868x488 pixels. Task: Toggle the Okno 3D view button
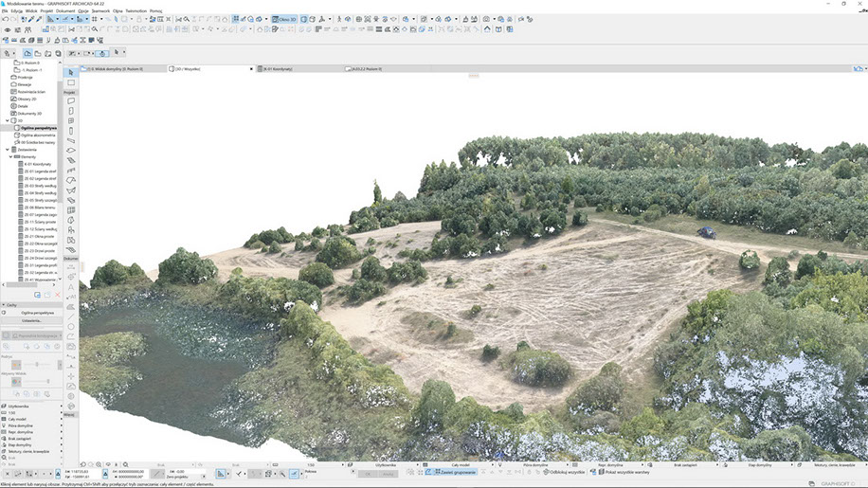283,19
